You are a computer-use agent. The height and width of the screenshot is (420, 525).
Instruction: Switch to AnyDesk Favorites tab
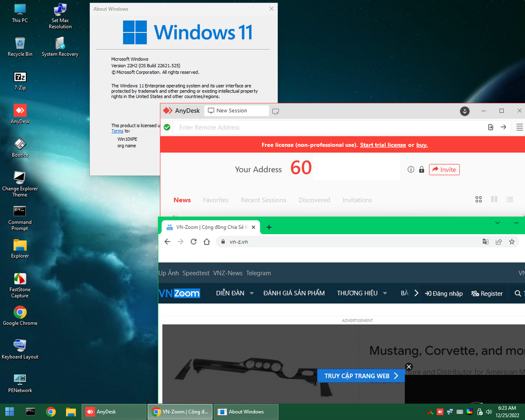[216, 200]
